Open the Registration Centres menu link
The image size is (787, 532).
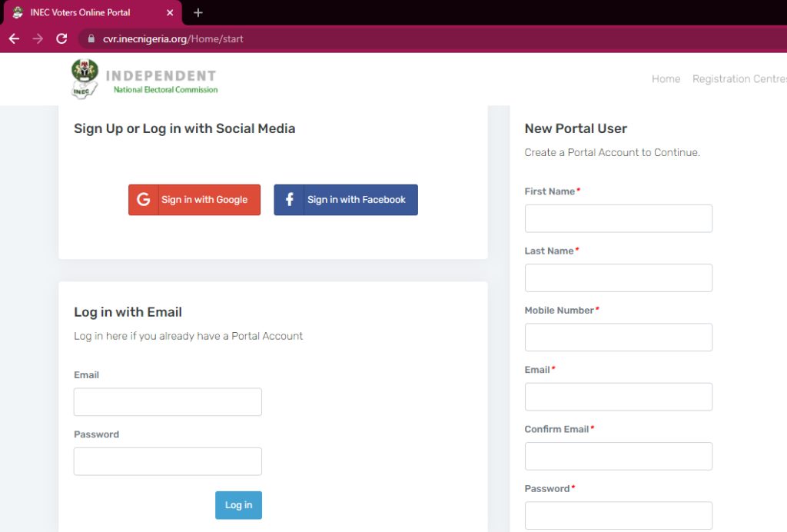click(x=739, y=79)
